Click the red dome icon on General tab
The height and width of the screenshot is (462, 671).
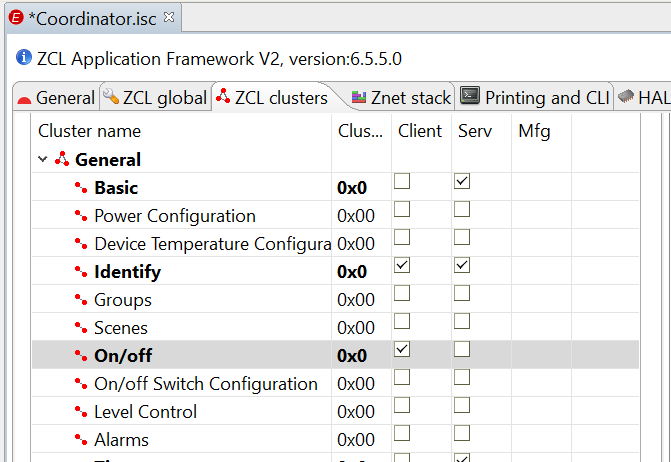pos(24,100)
